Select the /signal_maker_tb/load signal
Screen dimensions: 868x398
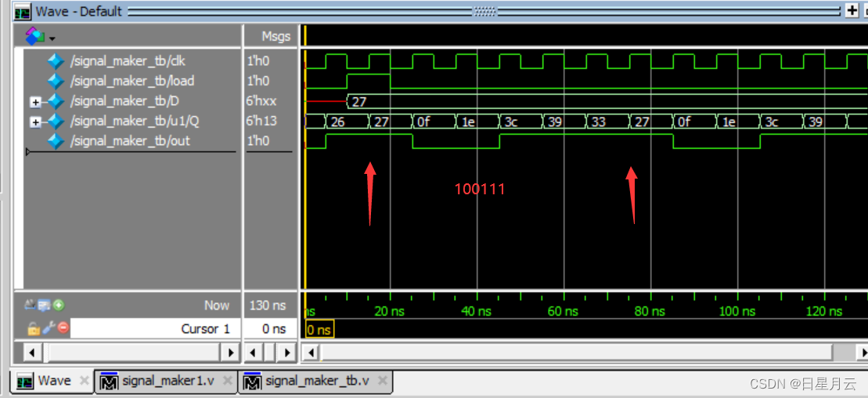pyautogui.click(x=131, y=81)
